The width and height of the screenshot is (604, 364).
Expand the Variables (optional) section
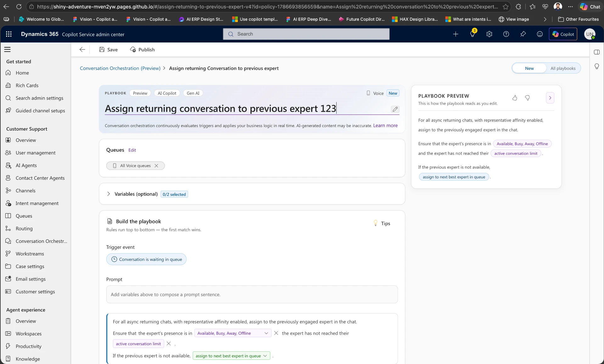109,194
